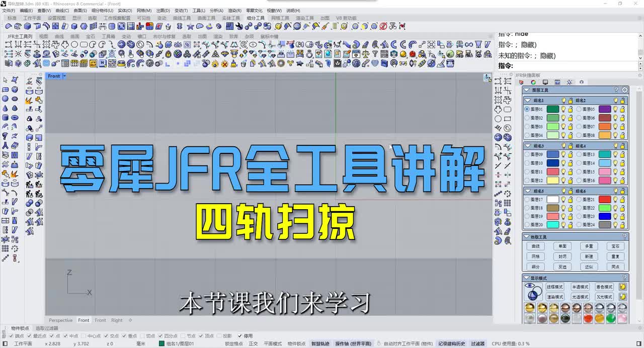The height and width of the screenshot is (348, 644).
Task: Collapse the 选取工具 section
Action: (x=527, y=236)
